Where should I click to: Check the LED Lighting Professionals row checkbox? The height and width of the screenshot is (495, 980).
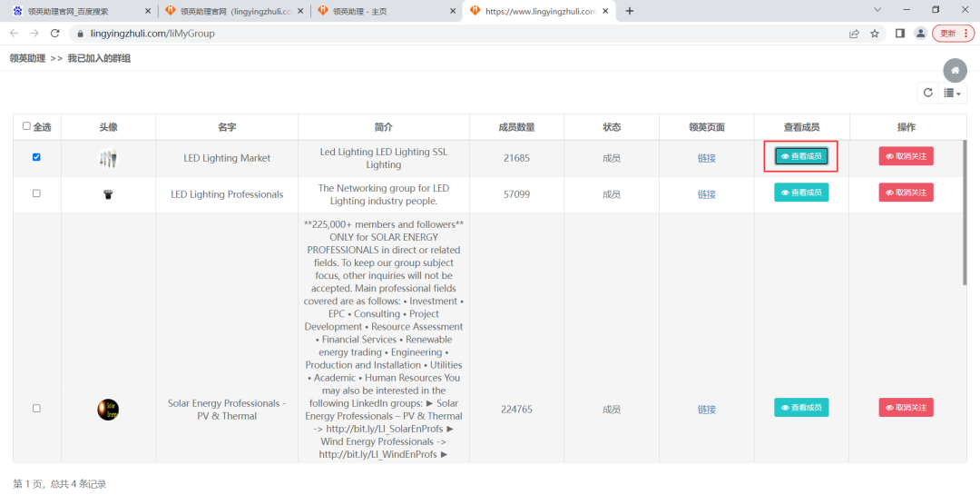[36, 193]
